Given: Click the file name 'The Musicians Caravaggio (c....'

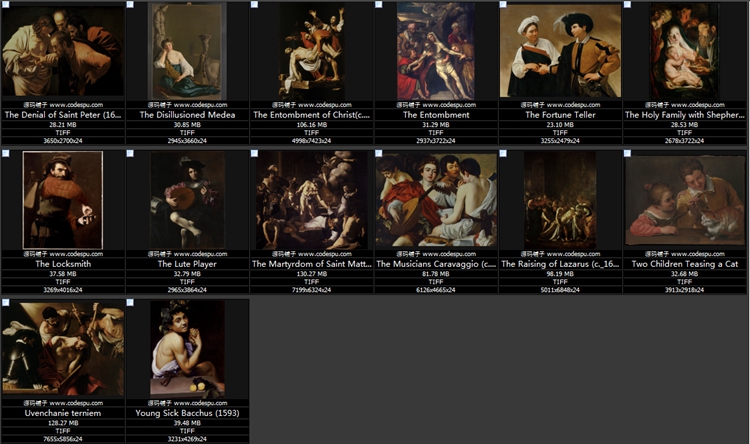Looking at the screenshot, I should point(436,264).
